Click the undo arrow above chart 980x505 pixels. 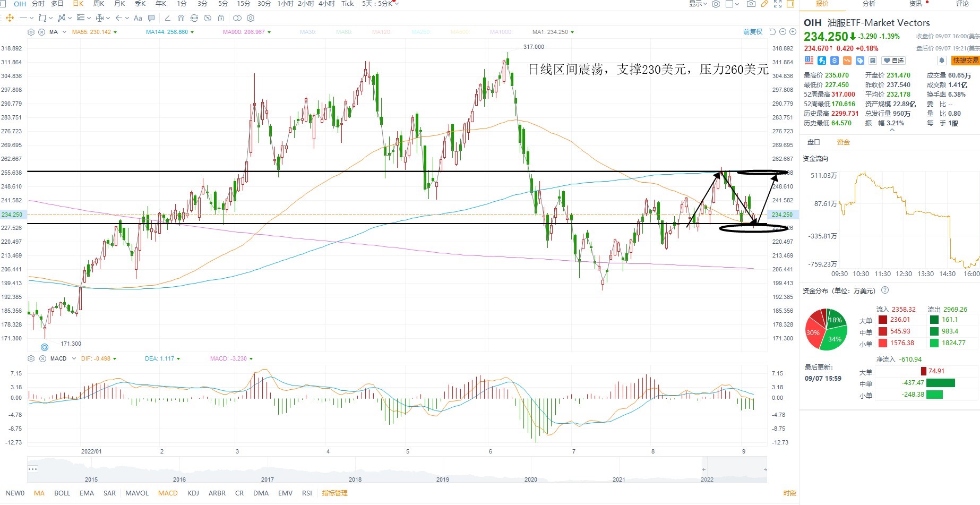click(772, 32)
